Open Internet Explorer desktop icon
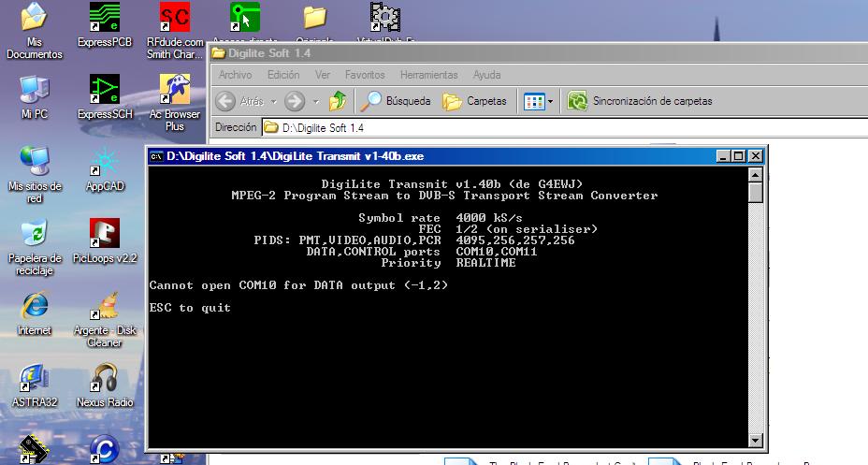The height and width of the screenshot is (465, 868). tap(34, 306)
